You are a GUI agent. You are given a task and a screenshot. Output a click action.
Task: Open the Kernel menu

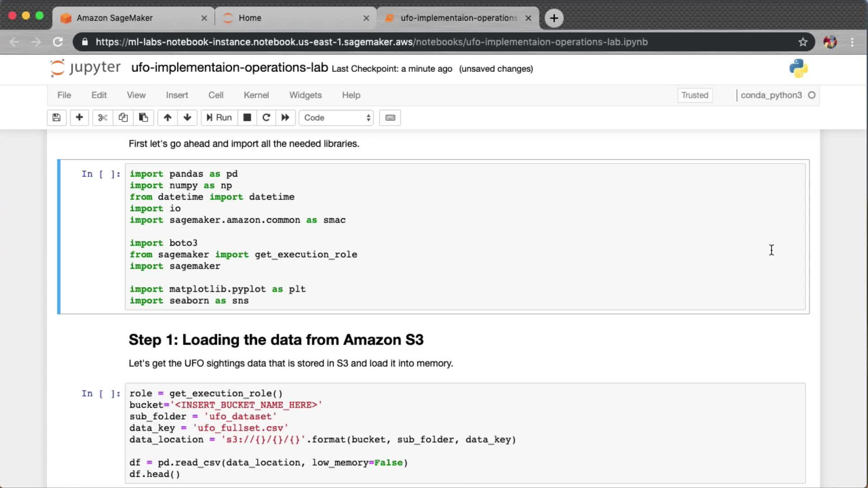(256, 95)
